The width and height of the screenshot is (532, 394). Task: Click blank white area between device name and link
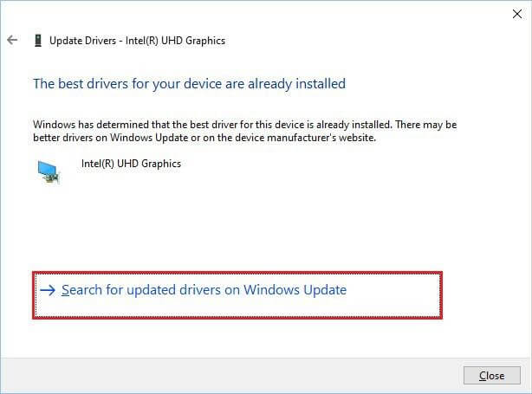[260, 225]
